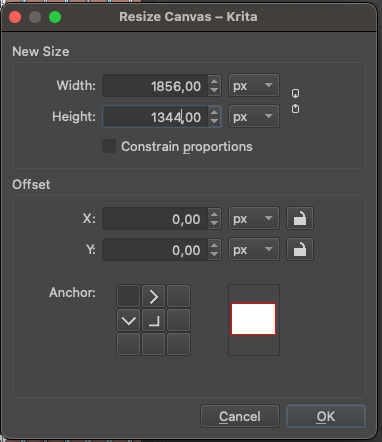Click the aspect ratio chain link icon
The image size is (382, 442).
(x=295, y=101)
